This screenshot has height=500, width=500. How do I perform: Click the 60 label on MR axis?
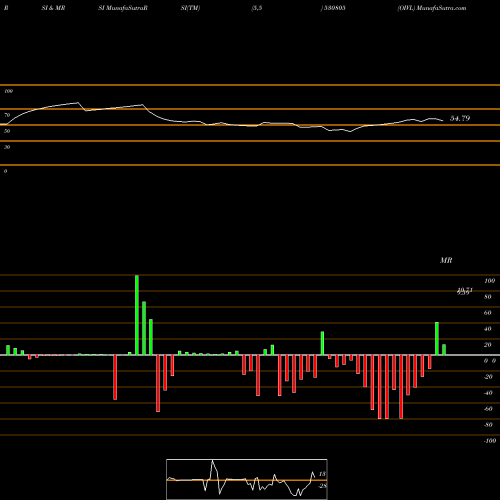pos(488,313)
